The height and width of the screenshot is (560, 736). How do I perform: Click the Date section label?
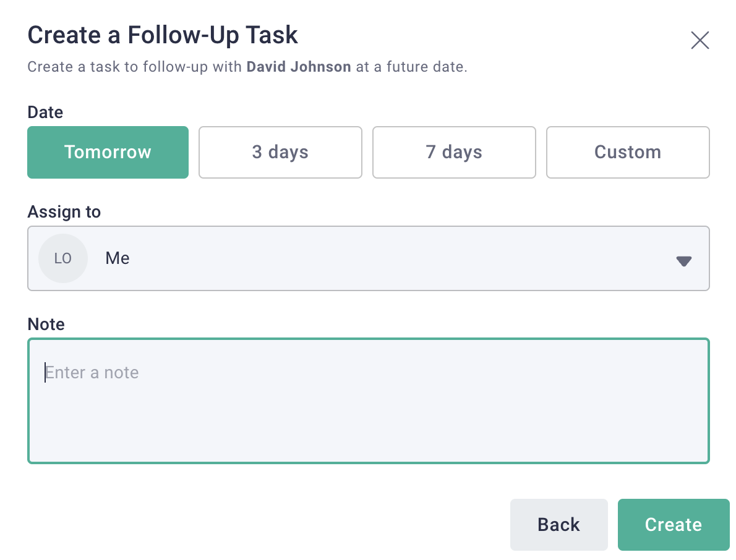(45, 112)
